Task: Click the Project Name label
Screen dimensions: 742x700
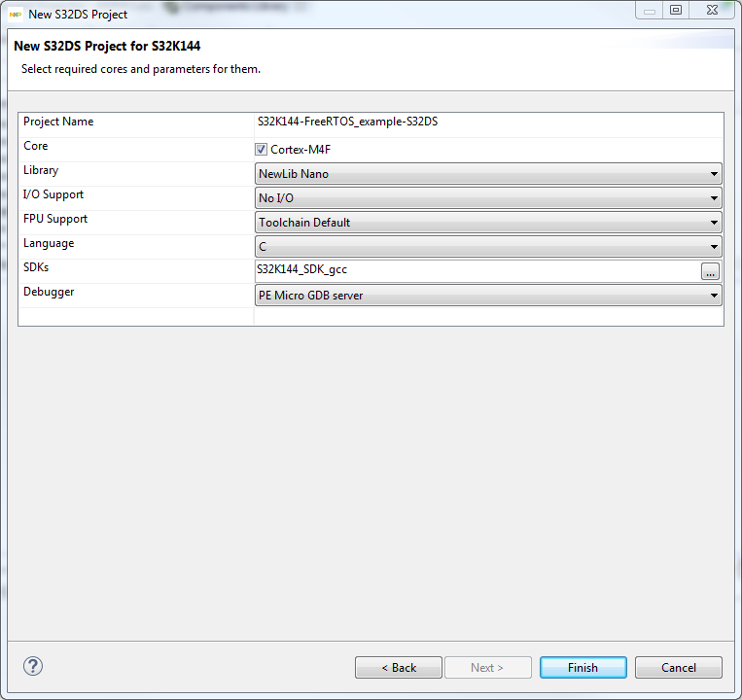Action: [58, 122]
